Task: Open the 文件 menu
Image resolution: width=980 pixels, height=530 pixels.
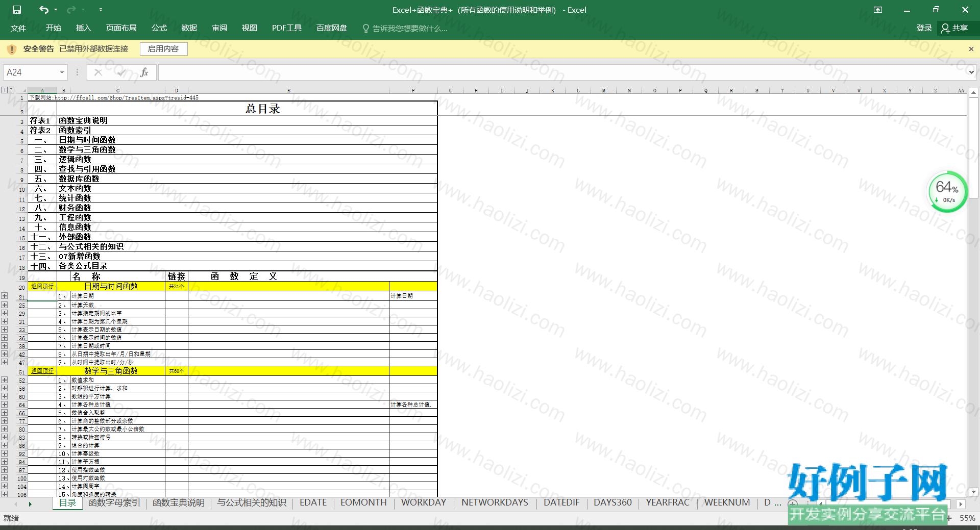Action: click(18, 28)
